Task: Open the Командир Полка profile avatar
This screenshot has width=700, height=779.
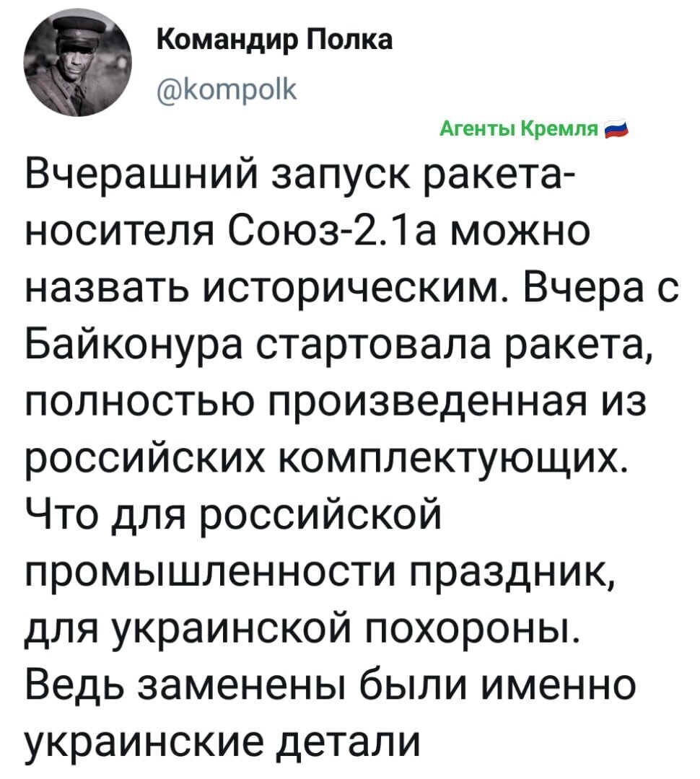Action: click(79, 66)
